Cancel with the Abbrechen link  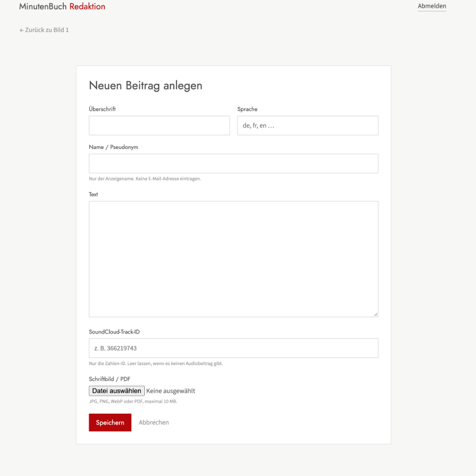(x=154, y=422)
